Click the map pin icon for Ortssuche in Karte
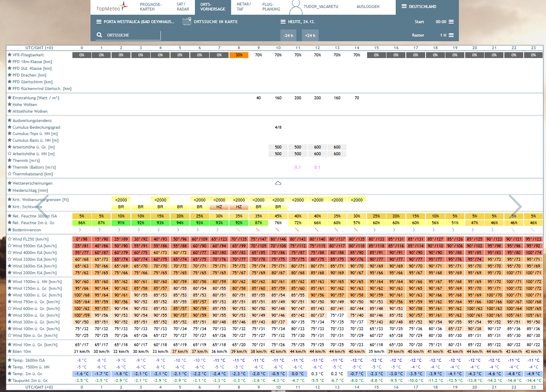 (187, 21)
